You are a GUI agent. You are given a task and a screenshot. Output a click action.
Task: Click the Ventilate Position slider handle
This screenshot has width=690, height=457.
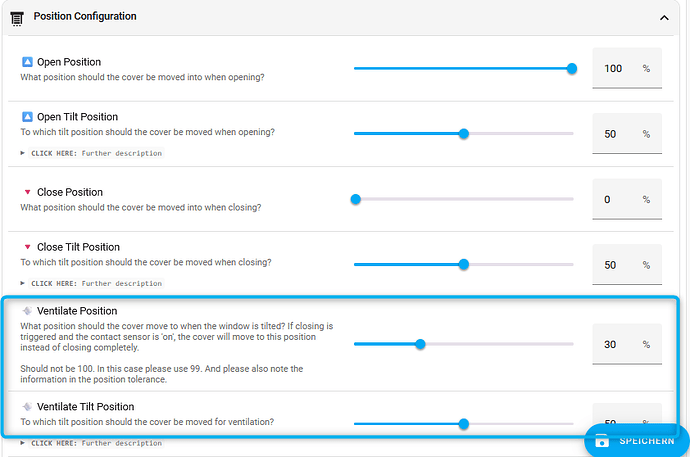420,344
